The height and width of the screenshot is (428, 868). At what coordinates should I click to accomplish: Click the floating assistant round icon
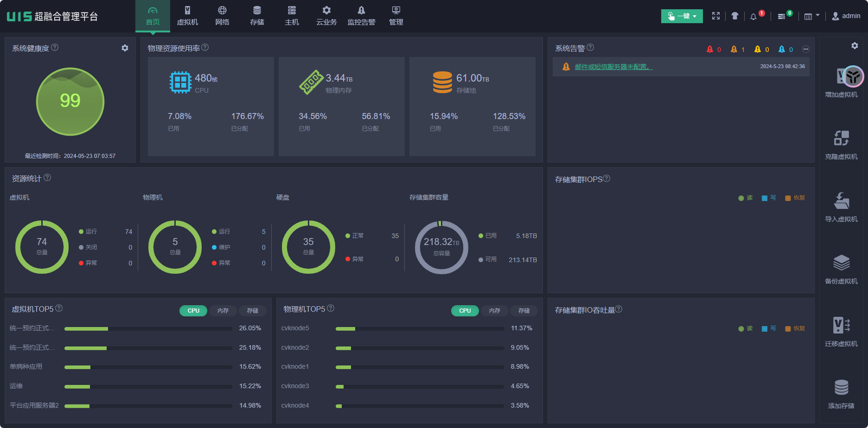pyautogui.click(x=853, y=76)
